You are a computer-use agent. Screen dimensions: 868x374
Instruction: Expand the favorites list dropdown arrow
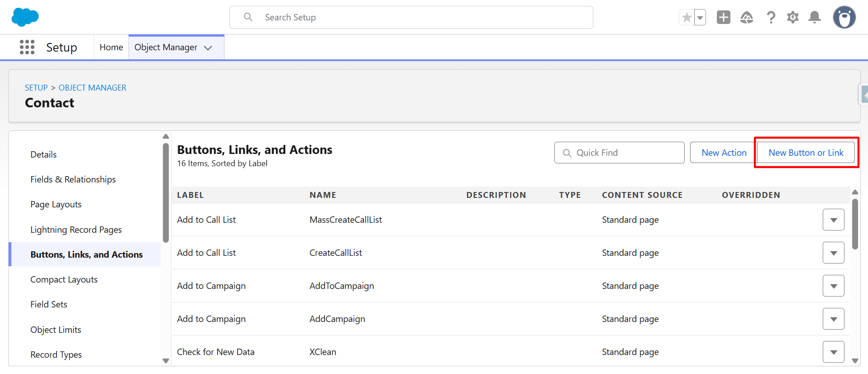[700, 18]
